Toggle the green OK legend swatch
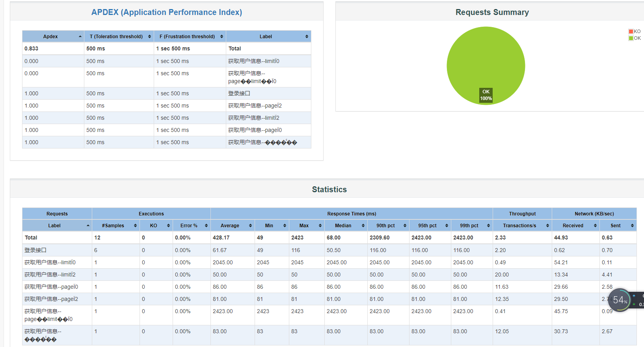This screenshot has height=347, width=644. click(631, 38)
